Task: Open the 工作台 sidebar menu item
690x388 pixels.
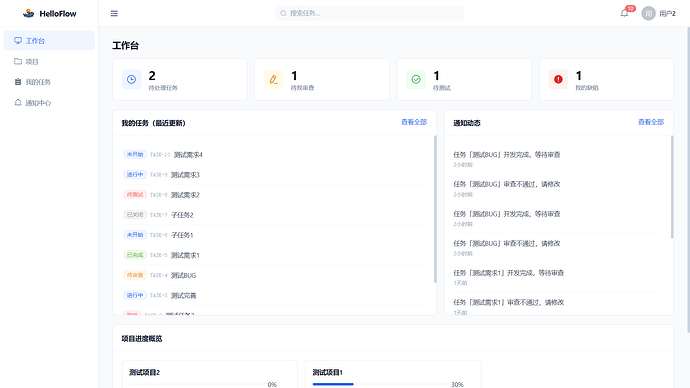Action: 49,40
